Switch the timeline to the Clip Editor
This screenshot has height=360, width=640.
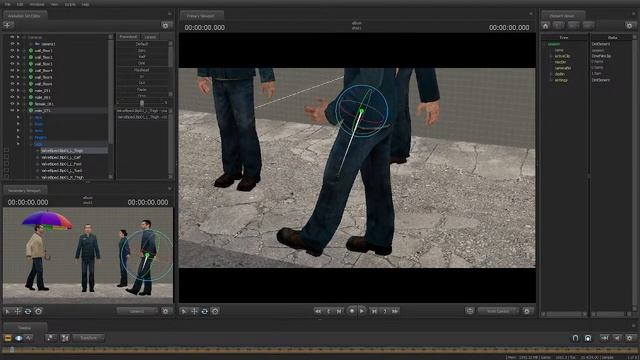[8, 338]
